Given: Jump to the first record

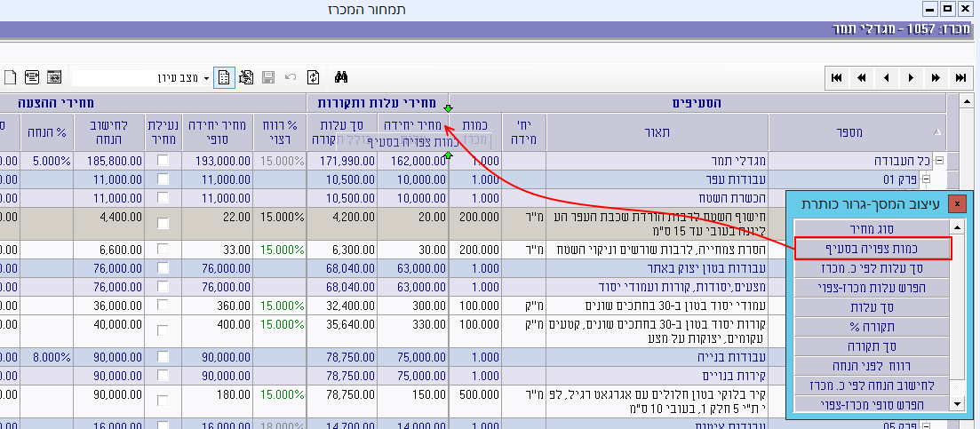Looking at the screenshot, I should click(x=837, y=78).
